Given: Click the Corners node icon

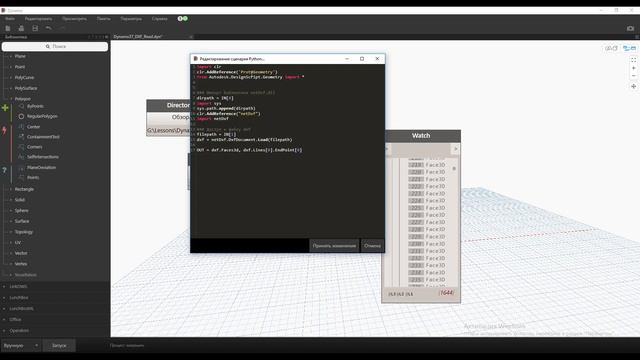Looking at the screenshot, I should pyautogui.click(x=21, y=147).
